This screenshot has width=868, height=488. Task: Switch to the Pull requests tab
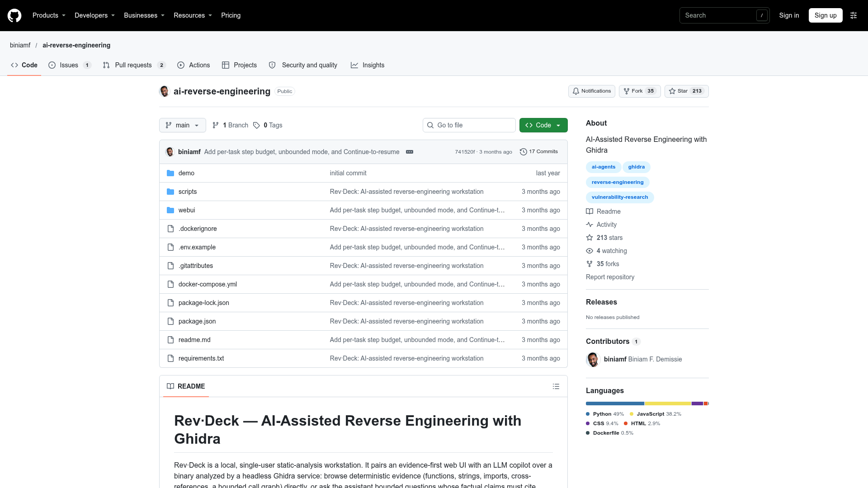(x=134, y=65)
